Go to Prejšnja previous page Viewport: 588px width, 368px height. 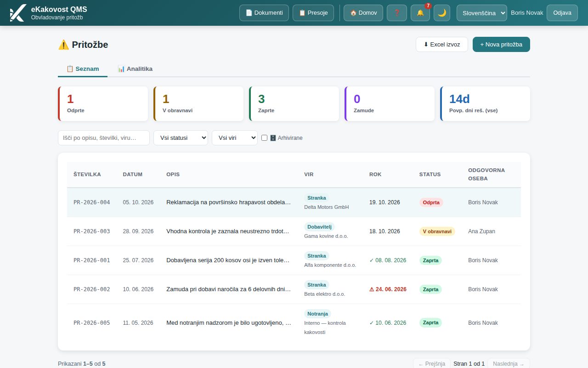coord(432,364)
